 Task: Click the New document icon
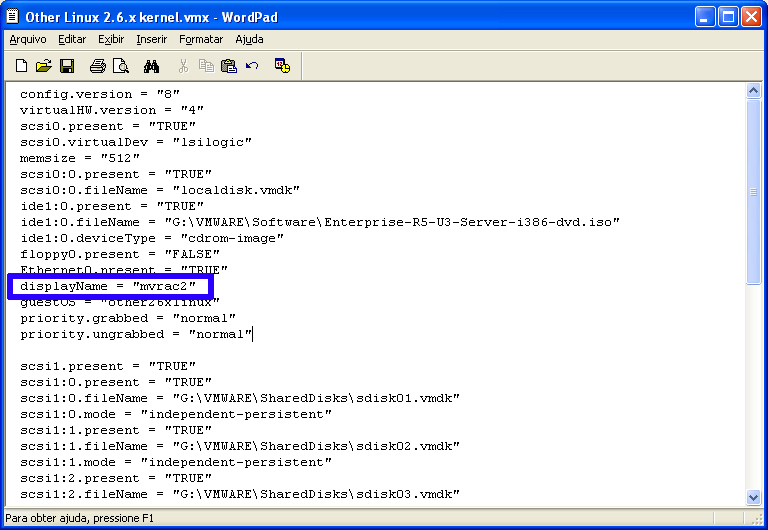pos(21,67)
